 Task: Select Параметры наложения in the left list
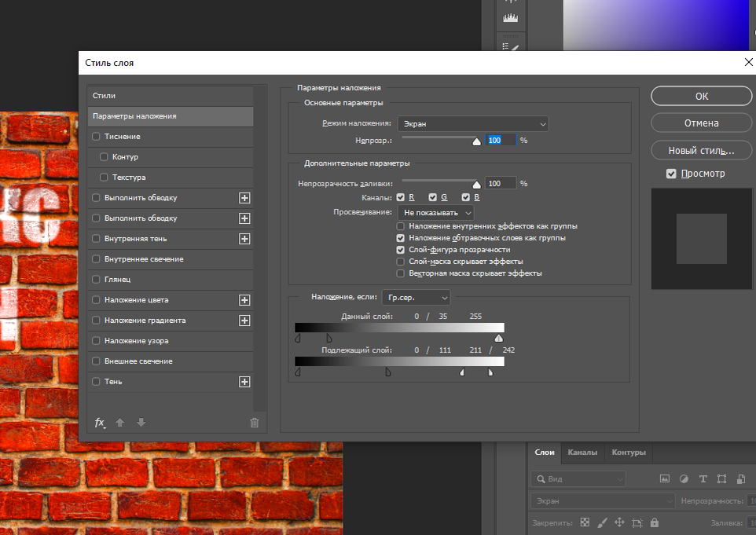171,116
